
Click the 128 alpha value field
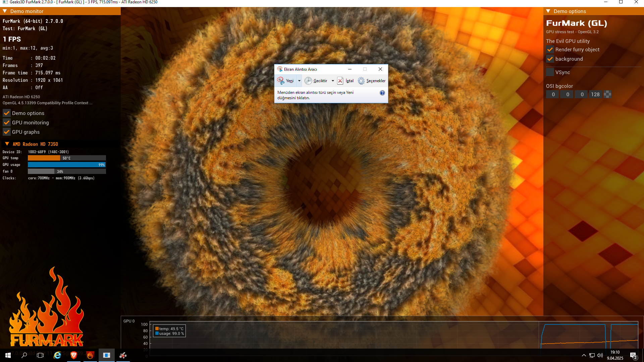coord(595,95)
